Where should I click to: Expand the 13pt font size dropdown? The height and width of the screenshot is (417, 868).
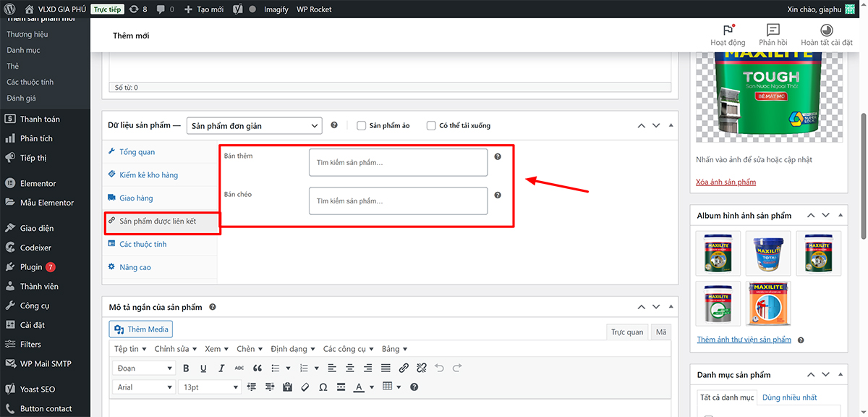coord(210,387)
